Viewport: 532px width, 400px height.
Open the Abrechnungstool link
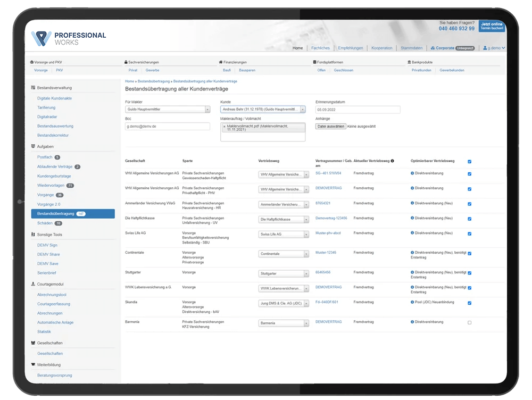coord(52,295)
